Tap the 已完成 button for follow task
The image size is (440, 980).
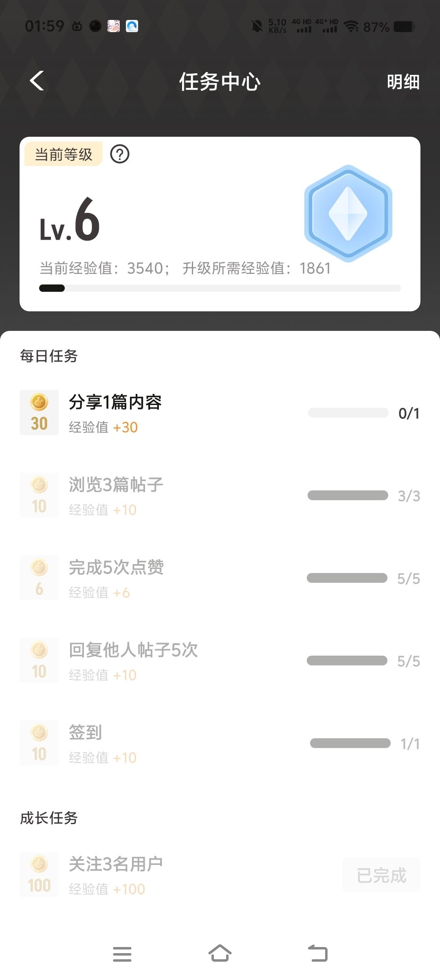[x=381, y=875]
